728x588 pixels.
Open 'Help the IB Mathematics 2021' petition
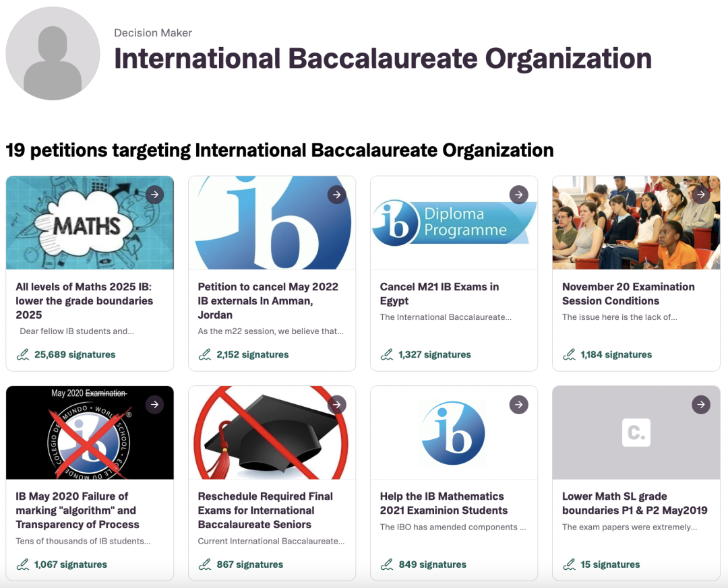pos(444,504)
